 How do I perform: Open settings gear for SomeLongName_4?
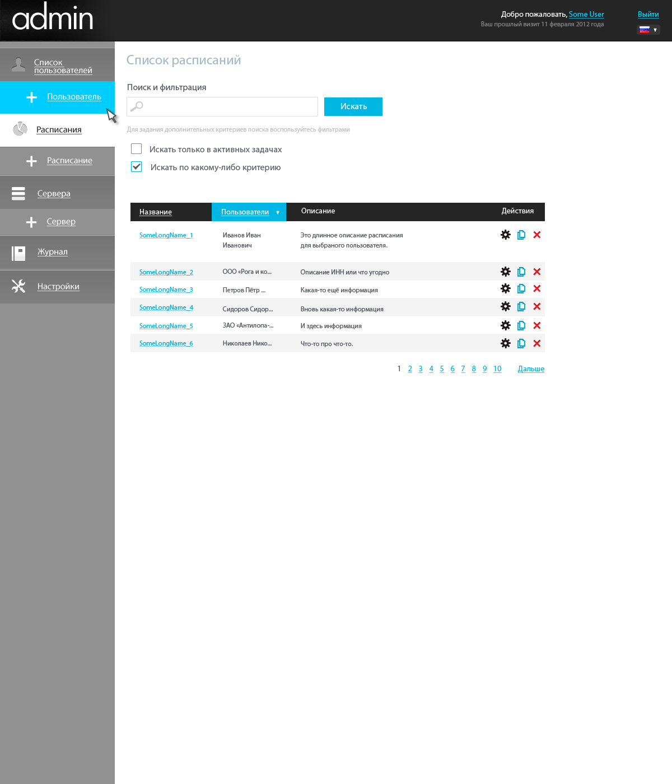(506, 306)
